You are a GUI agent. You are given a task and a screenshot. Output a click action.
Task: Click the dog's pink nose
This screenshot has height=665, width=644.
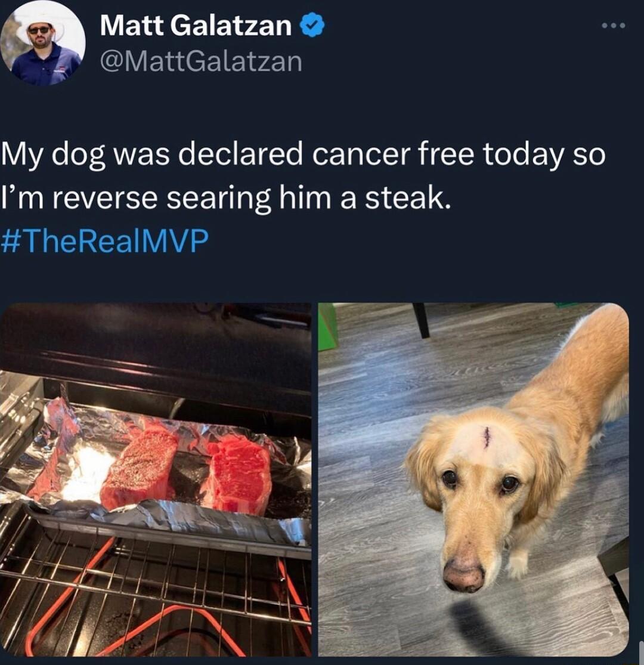[463, 576]
